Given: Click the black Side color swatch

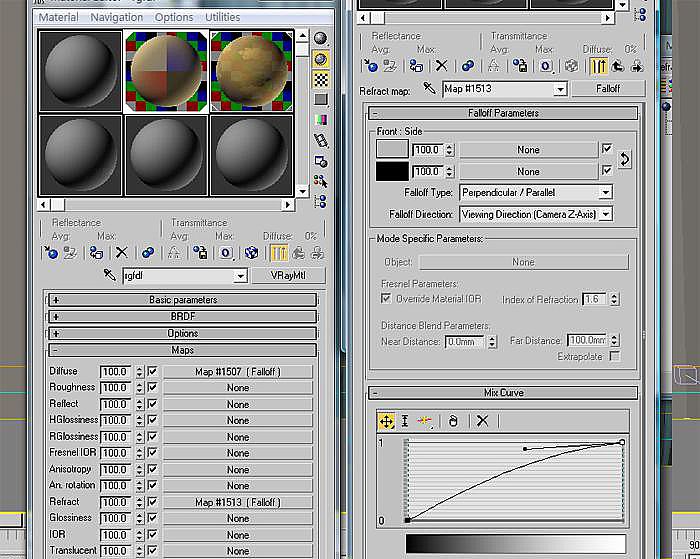Looking at the screenshot, I should pos(392,171).
